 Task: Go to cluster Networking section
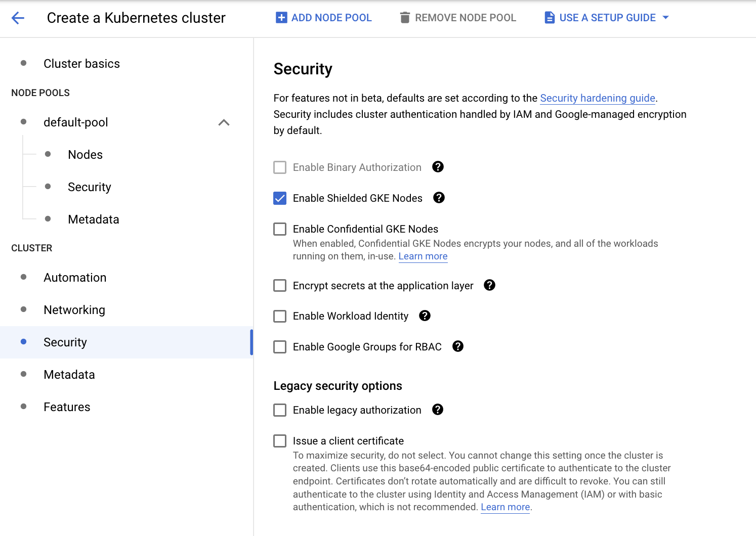pos(74,310)
